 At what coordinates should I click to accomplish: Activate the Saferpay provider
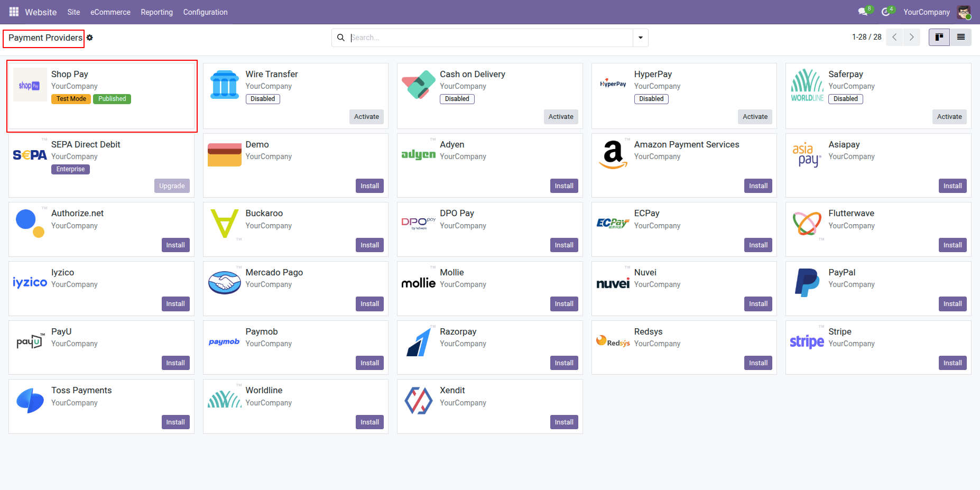(949, 117)
